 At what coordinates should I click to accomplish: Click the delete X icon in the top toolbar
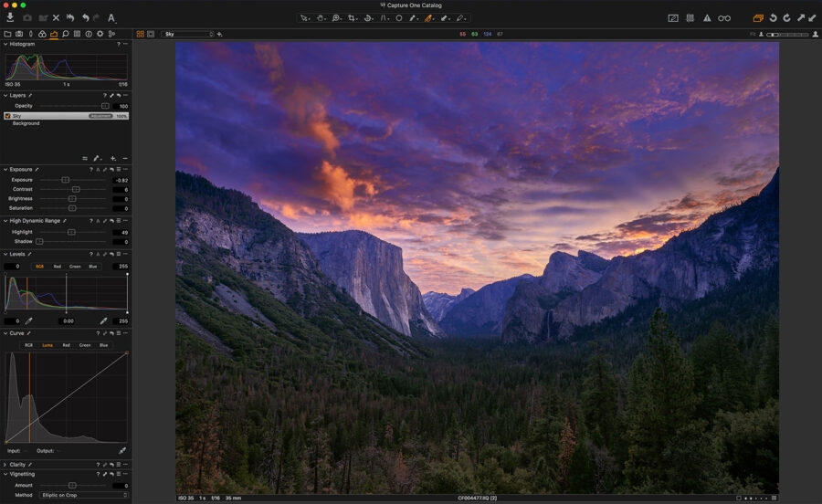[x=56, y=18]
